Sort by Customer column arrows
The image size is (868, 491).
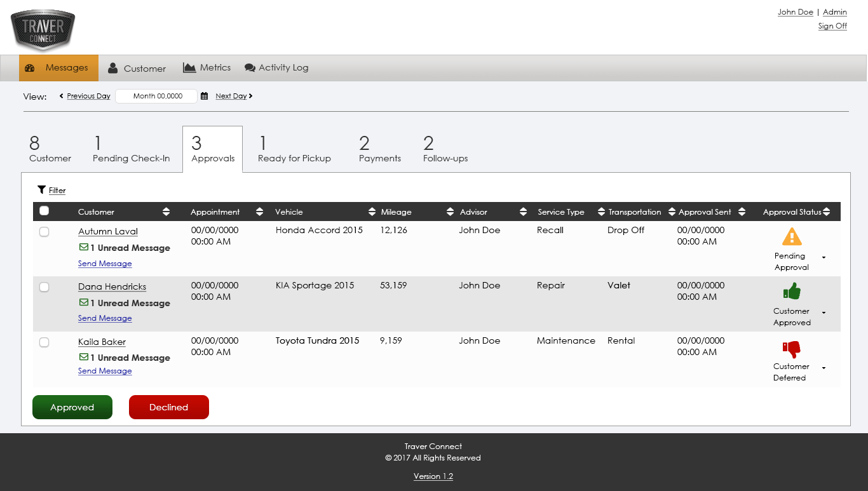click(x=166, y=212)
